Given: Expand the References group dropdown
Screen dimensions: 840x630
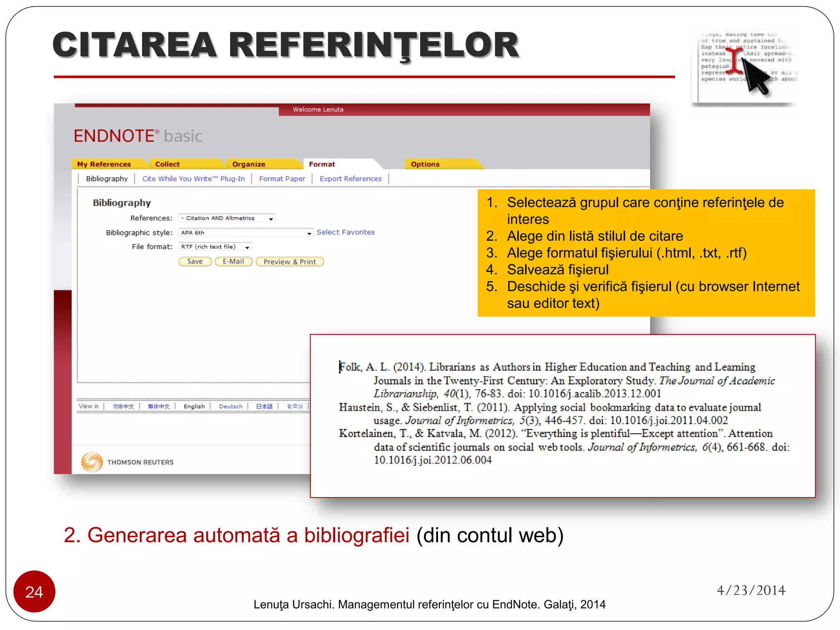Looking at the screenshot, I should pyautogui.click(x=227, y=218).
